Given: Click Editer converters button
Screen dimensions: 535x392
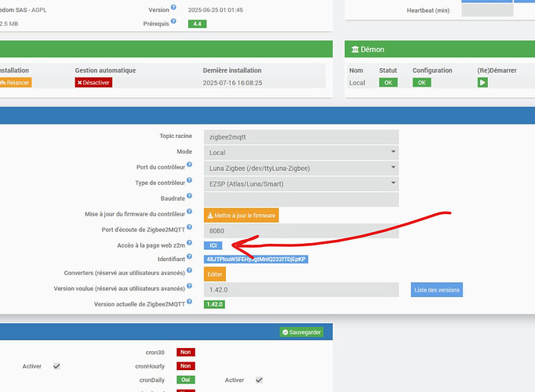Looking at the screenshot, I should tap(215, 274).
